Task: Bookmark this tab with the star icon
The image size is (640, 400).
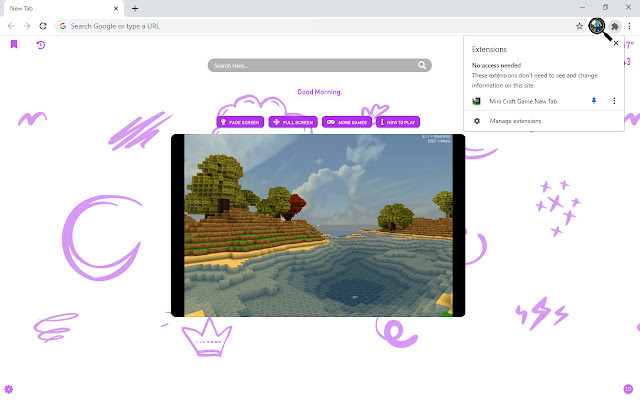Action: pyautogui.click(x=579, y=26)
